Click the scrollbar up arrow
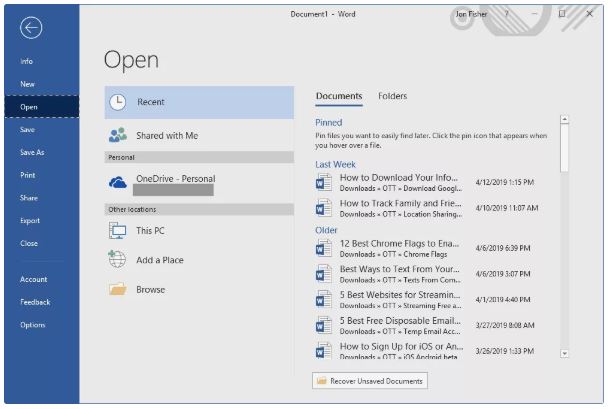This screenshot has width=609, height=409. 565,119
